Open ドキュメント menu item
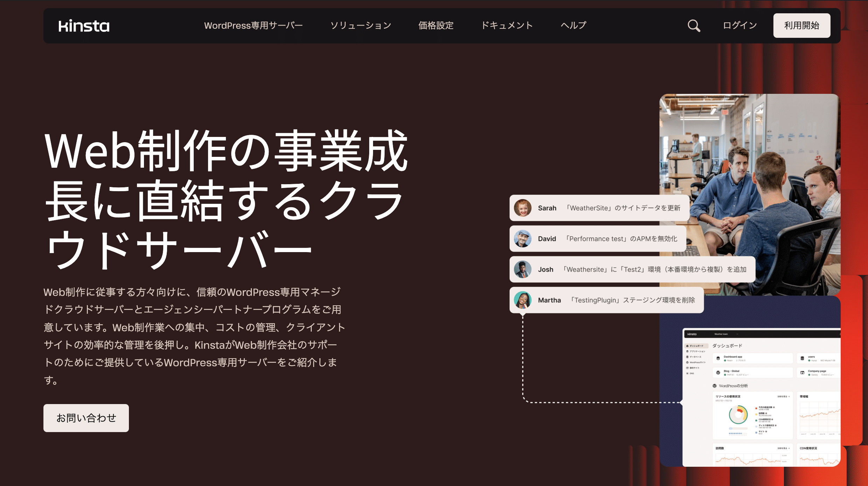The height and width of the screenshot is (486, 868). [507, 26]
